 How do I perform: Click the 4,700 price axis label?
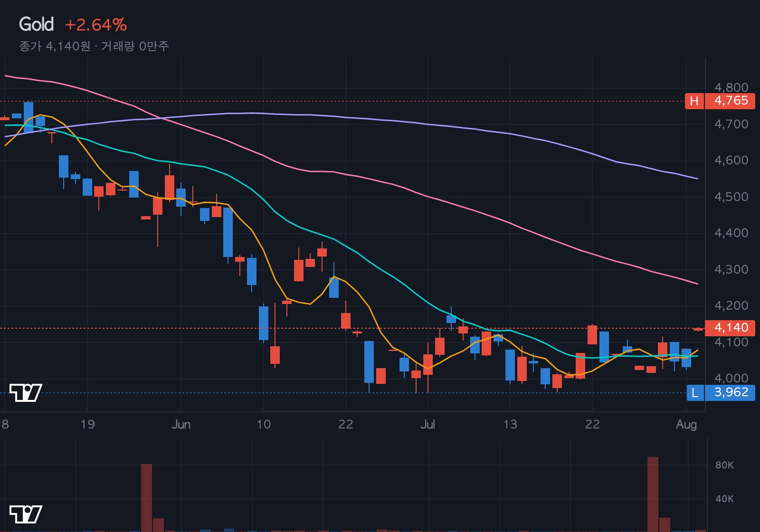[x=731, y=124]
